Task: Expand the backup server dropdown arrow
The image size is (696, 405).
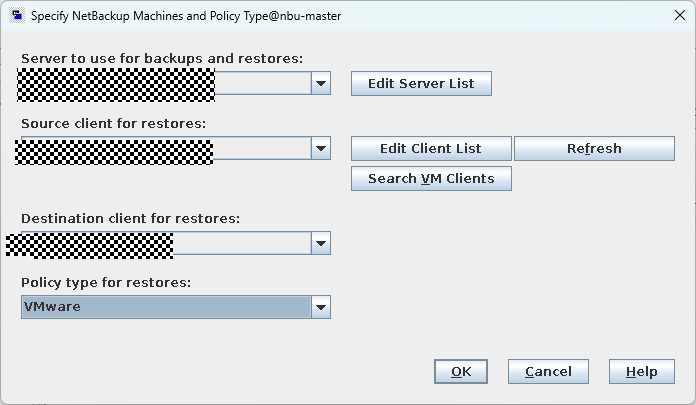Action: [x=320, y=84]
